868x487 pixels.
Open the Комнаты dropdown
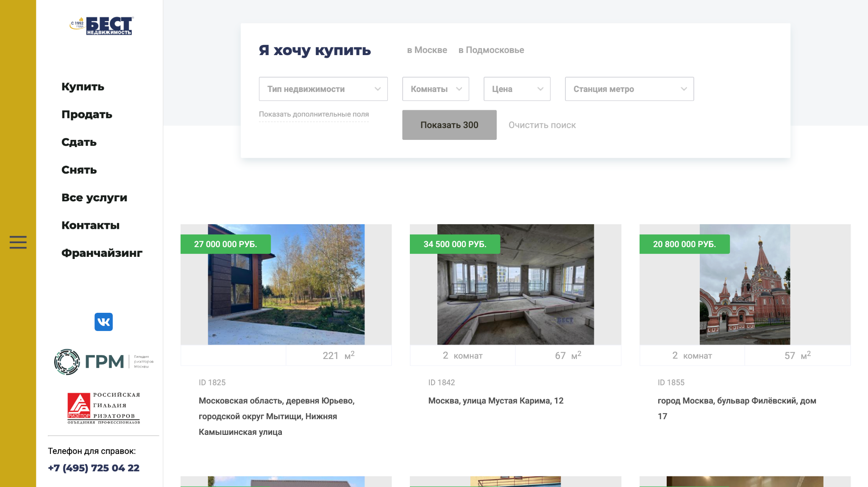(435, 89)
